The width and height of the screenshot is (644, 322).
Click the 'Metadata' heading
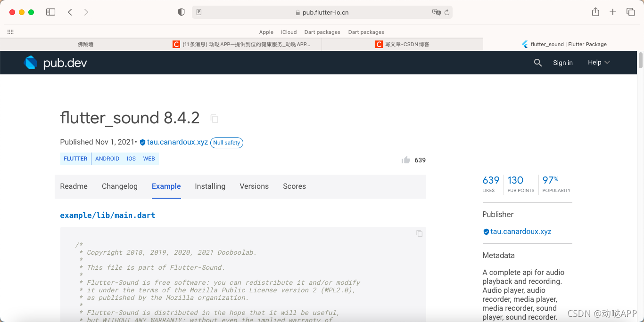click(x=498, y=256)
